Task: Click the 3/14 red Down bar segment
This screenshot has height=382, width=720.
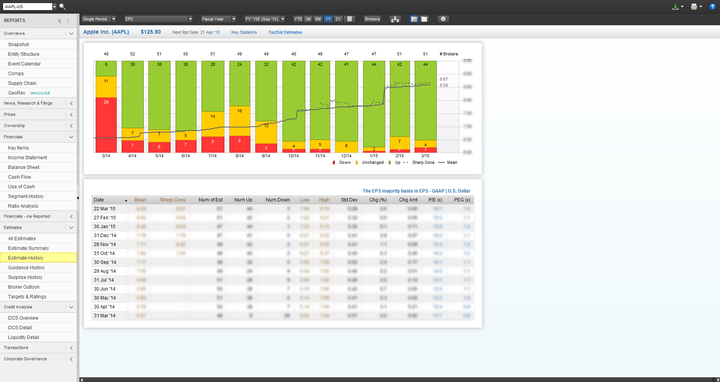Action: click(x=106, y=125)
